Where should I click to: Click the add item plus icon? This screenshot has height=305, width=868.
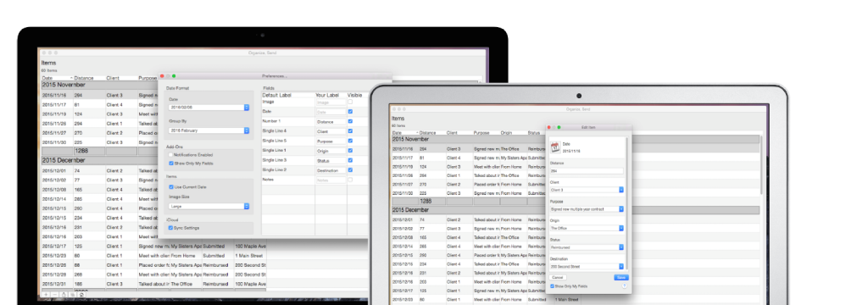[x=46, y=295]
